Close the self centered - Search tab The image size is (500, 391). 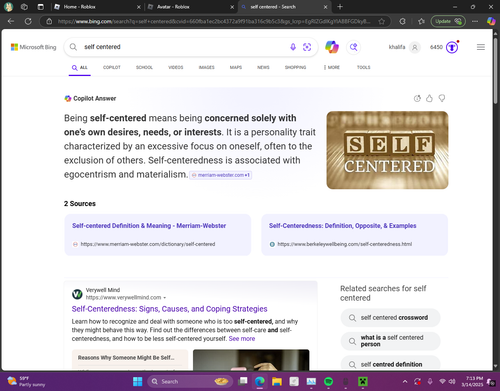pyautogui.click(x=326, y=7)
